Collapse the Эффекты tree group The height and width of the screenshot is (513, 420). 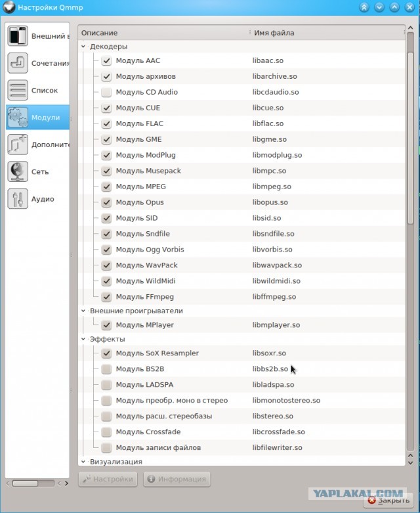coord(83,339)
